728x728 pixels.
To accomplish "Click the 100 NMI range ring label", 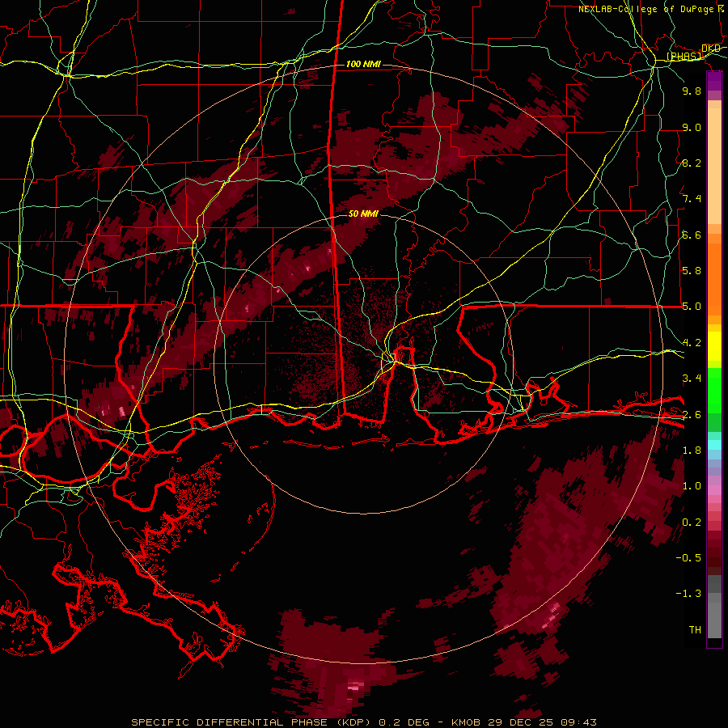I will 363,64.
